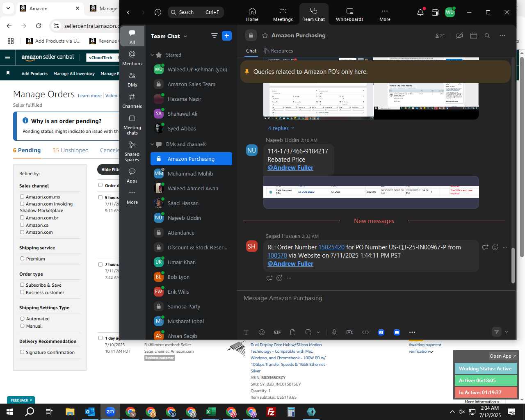525x420 pixels.
Task: Check the Amazon.com.br sales channel
Action: click(22, 217)
